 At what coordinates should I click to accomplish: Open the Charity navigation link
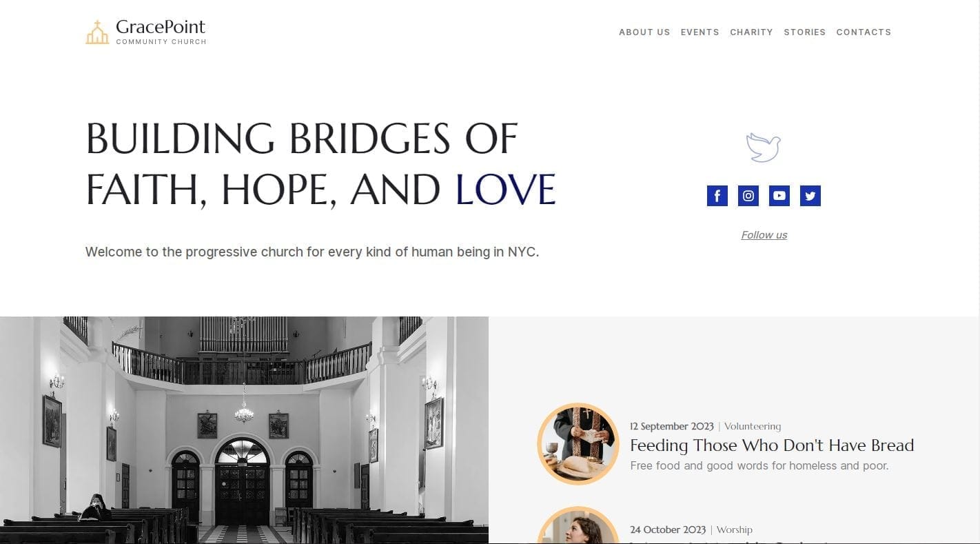[751, 32]
